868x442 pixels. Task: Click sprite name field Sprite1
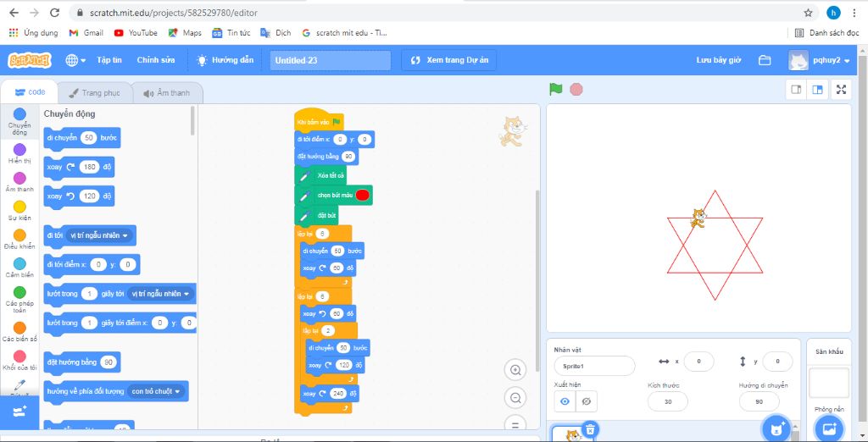(x=594, y=366)
